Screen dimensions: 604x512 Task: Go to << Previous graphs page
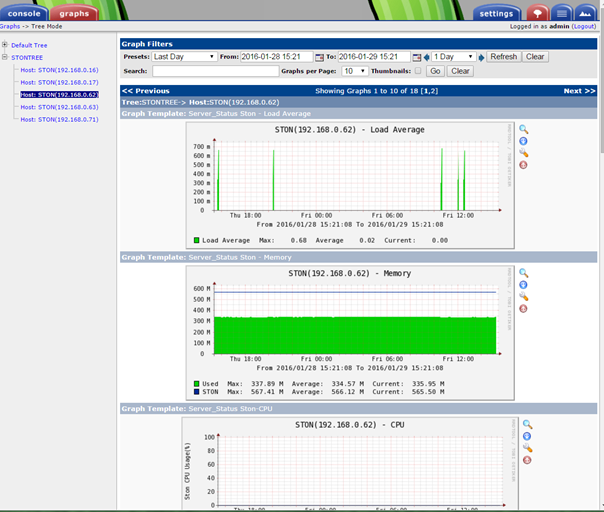tap(146, 91)
